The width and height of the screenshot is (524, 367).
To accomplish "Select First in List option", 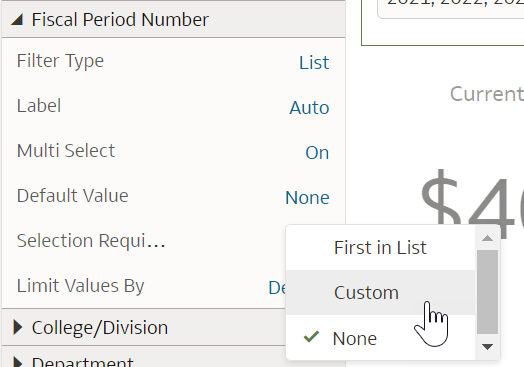I will tap(380, 248).
